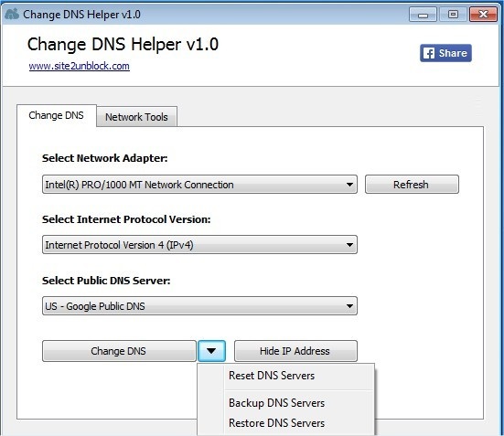Open the Public DNS Server dropdown
The width and height of the screenshot is (504, 436).
click(x=199, y=306)
